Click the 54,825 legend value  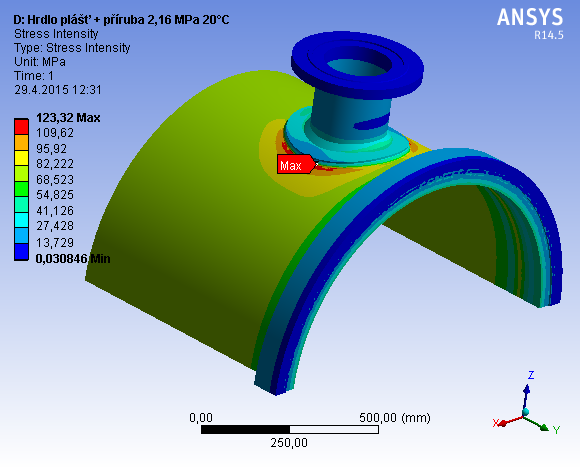tap(55, 195)
